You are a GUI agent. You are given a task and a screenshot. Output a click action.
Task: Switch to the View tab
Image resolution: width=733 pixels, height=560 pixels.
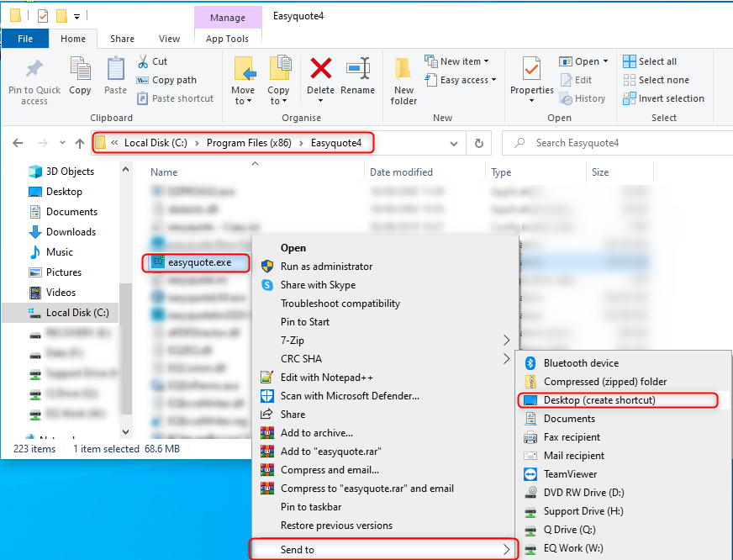169,39
